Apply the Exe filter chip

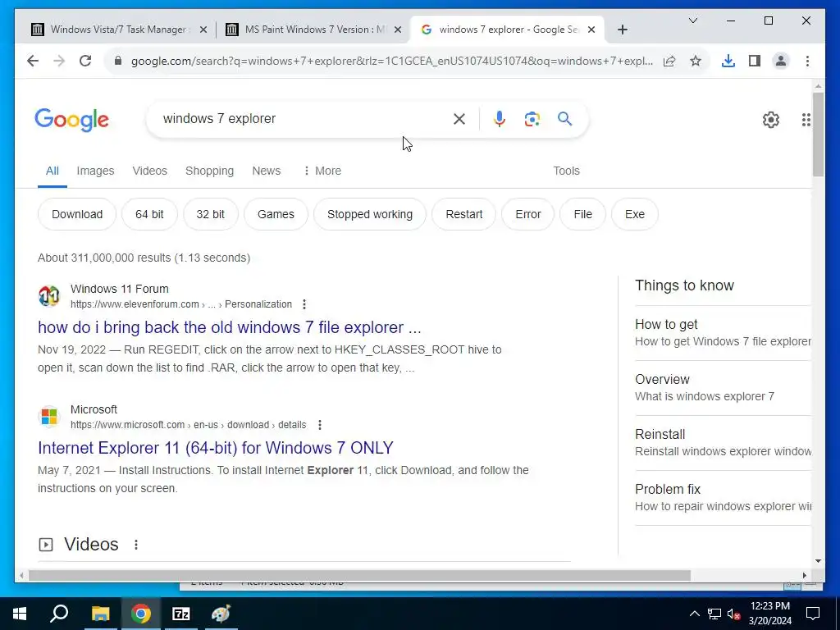635,214
